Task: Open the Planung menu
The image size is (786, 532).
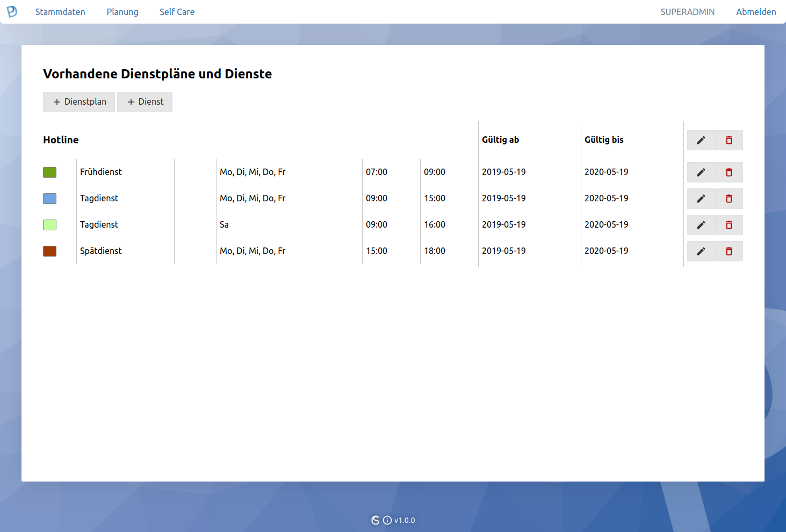Action: click(x=122, y=12)
